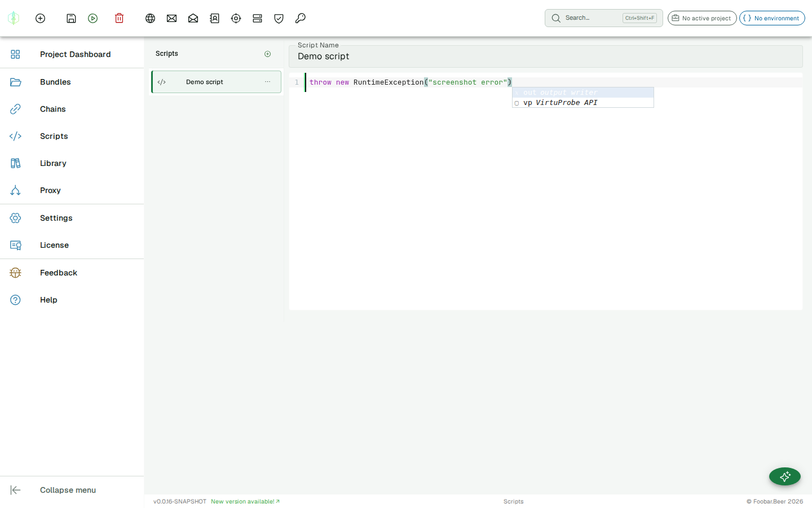The width and height of the screenshot is (812, 508).
Task: Click the Feedback bug icon
Action: pos(15,273)
